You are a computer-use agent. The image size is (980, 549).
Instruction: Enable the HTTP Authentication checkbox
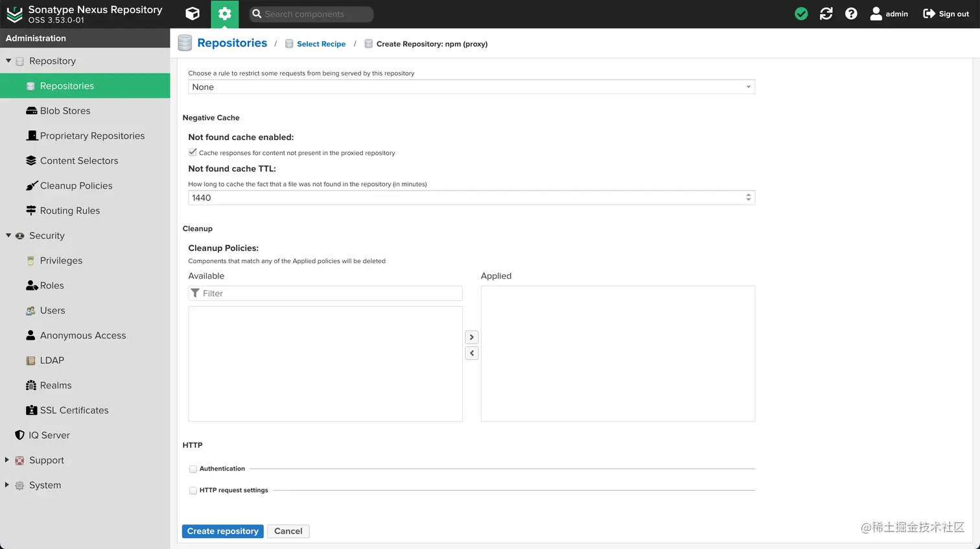point(193,469)
